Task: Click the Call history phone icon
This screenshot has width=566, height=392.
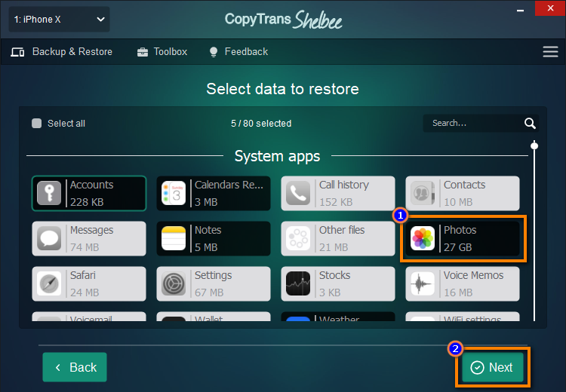Action: coord(298,193)
